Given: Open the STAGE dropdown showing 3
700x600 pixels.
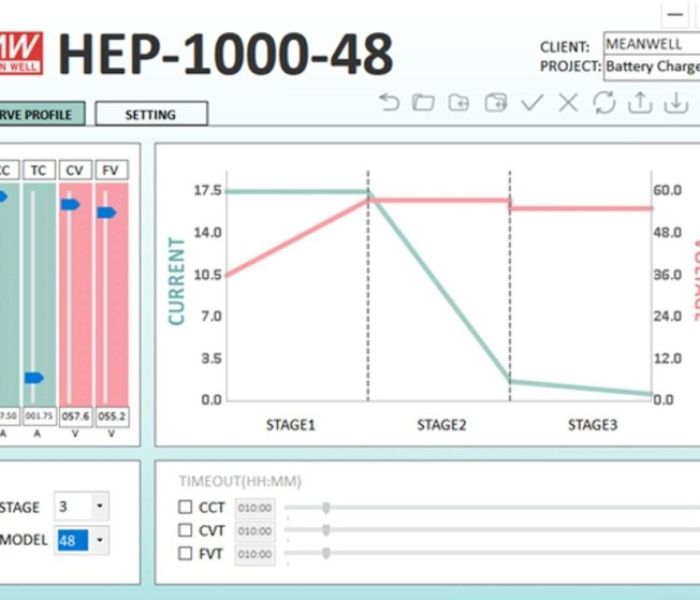Looking at the screenshot, I should (99, 507).
